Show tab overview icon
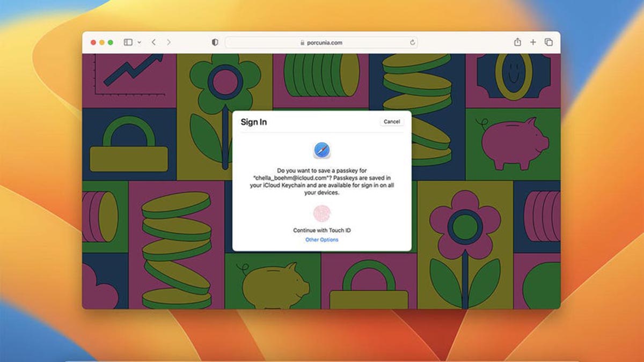 548,42
